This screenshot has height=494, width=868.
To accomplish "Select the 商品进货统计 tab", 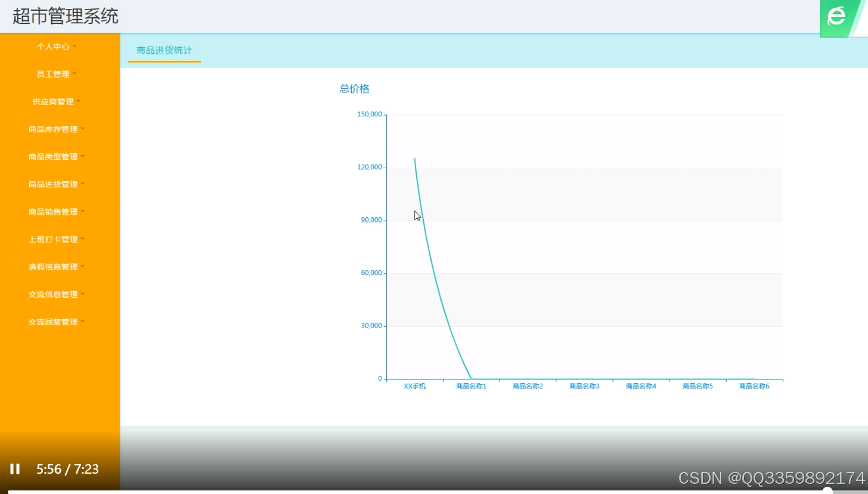I will pyautogui.click(x=164, y=50).
